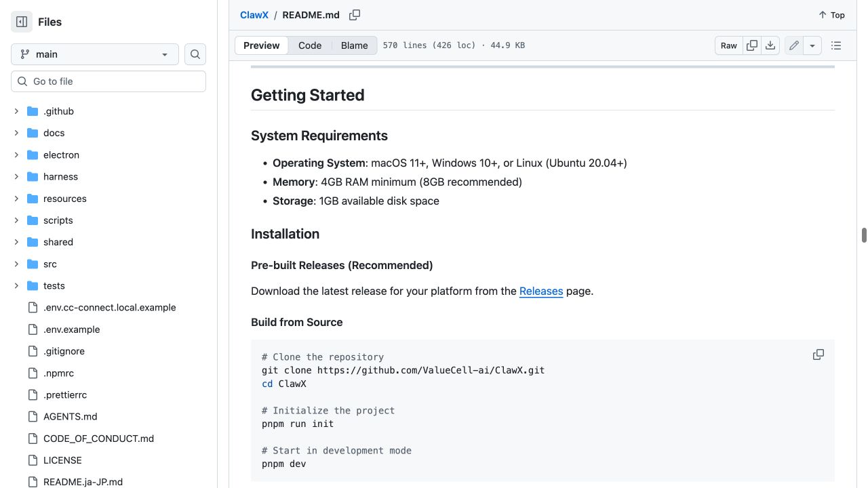The height and width of the screenshot is (488, 868).
Task: Expand the src folder chevron
Action: (16, 264)
